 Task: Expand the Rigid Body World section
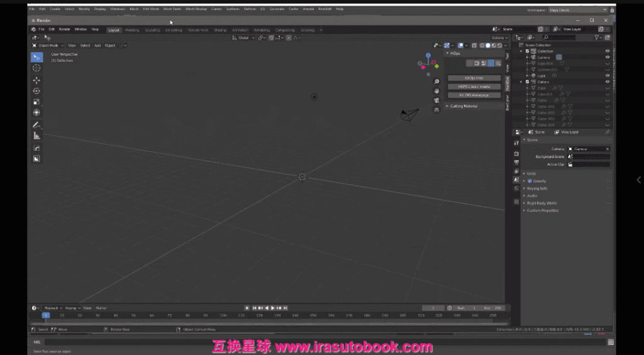pyautogui.click(x=541, y=203)
